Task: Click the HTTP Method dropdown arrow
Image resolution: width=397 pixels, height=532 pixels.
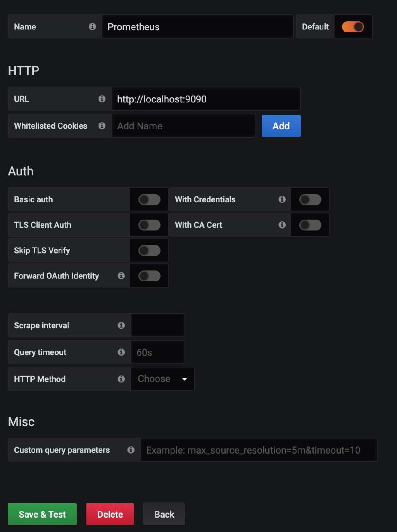Action: [185, 379]
